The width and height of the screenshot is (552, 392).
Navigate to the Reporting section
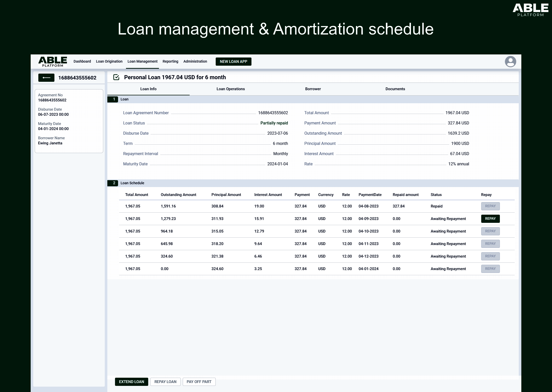[170, 61]
